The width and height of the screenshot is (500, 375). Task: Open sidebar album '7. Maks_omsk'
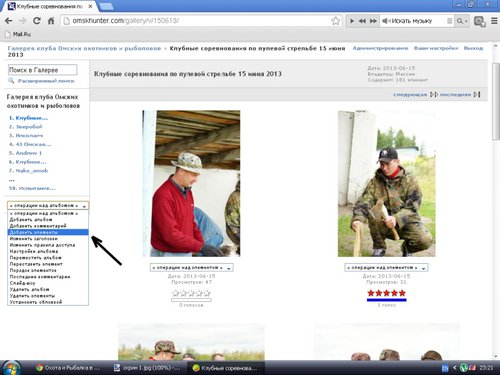[28, 171]
